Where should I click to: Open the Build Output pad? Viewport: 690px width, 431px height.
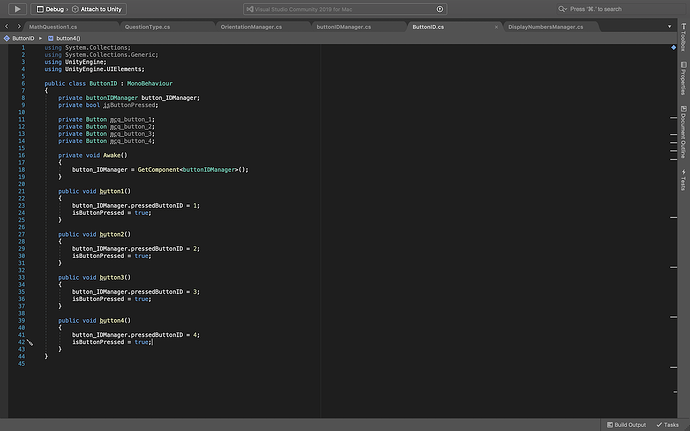[625, 424]
